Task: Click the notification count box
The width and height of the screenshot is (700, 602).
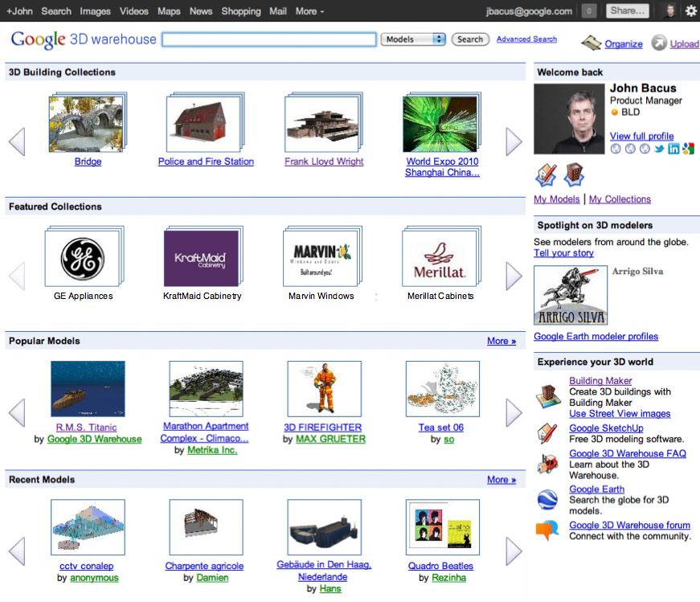Action: pyautogui.click(x=589, y=10)
